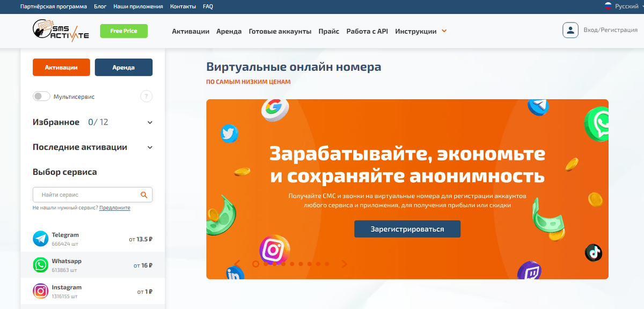This screenshot has height=309, width=644.
Task: Click the Whatsapp price от 16 ₽
Action: point(143,266)
